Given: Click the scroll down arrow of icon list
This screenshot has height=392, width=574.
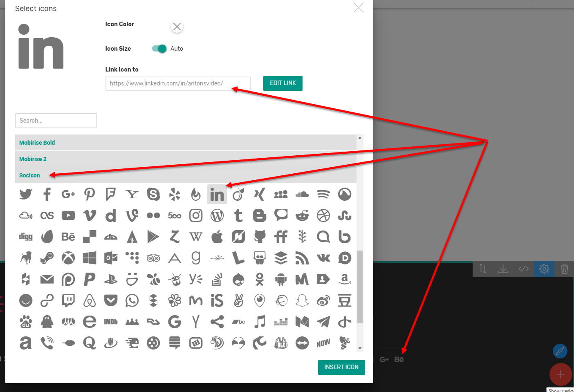Looking at the screenshot, I should pos(360,348).
